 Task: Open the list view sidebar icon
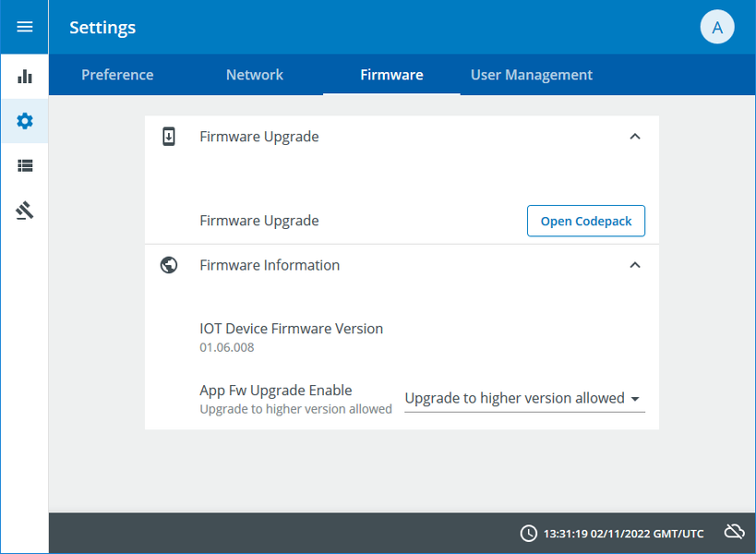[x=25, y=166]
